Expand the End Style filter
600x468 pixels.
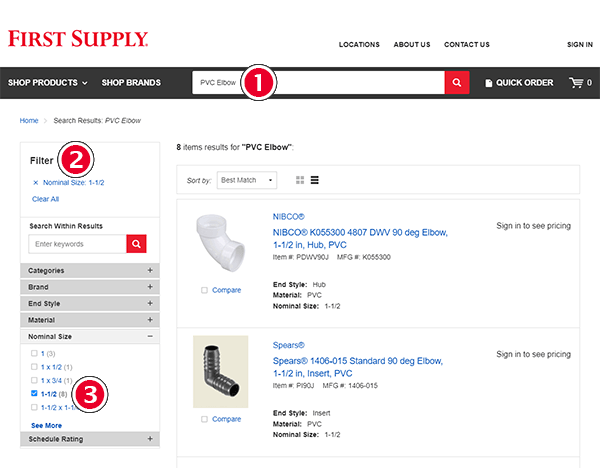click(x=90, y=303)
